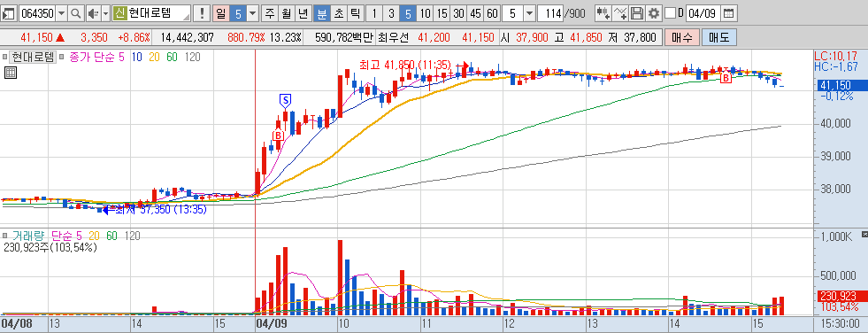Viewport: 868px width, 333px height.
Task: Click the 04/09 date field
Action: (703, 12)
